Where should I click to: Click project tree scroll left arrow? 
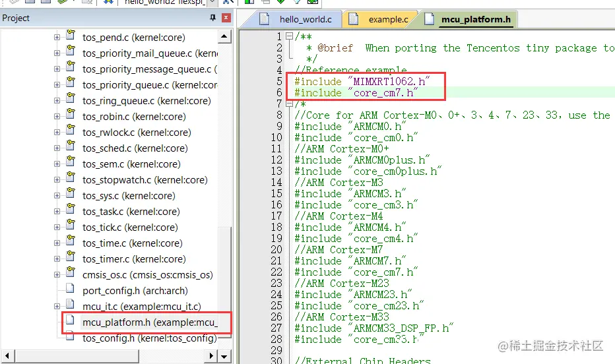tap(7, 356)
